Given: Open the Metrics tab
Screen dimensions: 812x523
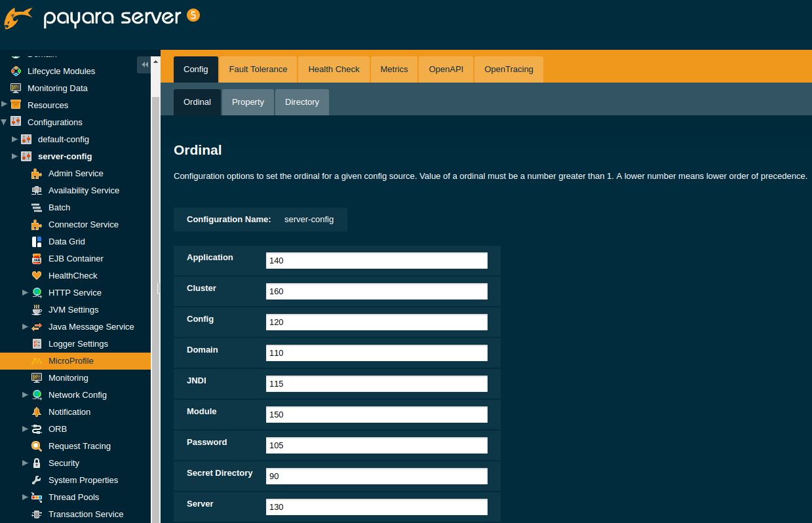Looking at the screenshot, I should [394, 69].
